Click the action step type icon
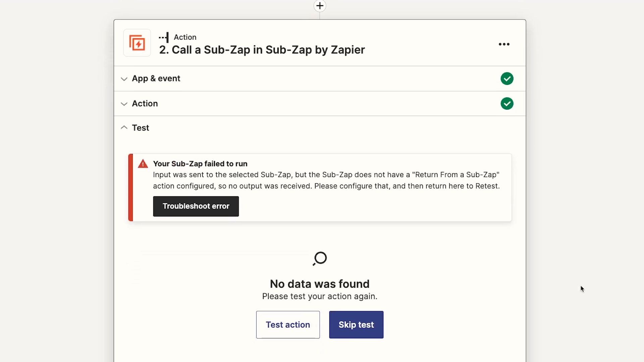 point(164,37)
